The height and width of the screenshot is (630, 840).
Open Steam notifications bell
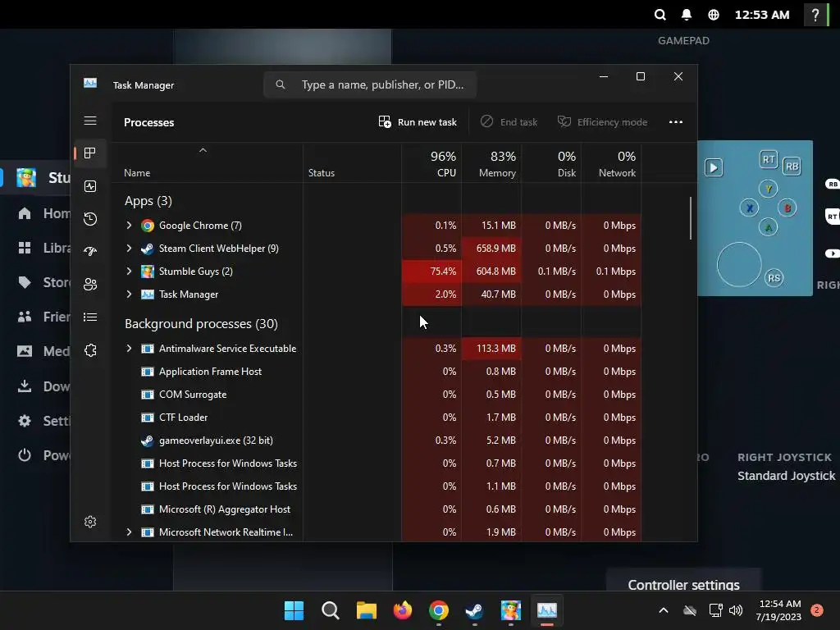point(687,15)
